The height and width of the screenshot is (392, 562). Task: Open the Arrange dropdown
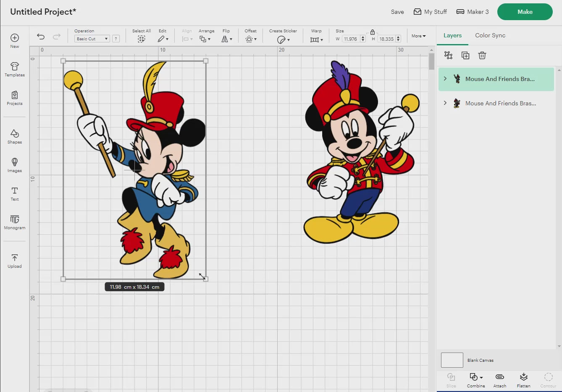click(205, 39)
